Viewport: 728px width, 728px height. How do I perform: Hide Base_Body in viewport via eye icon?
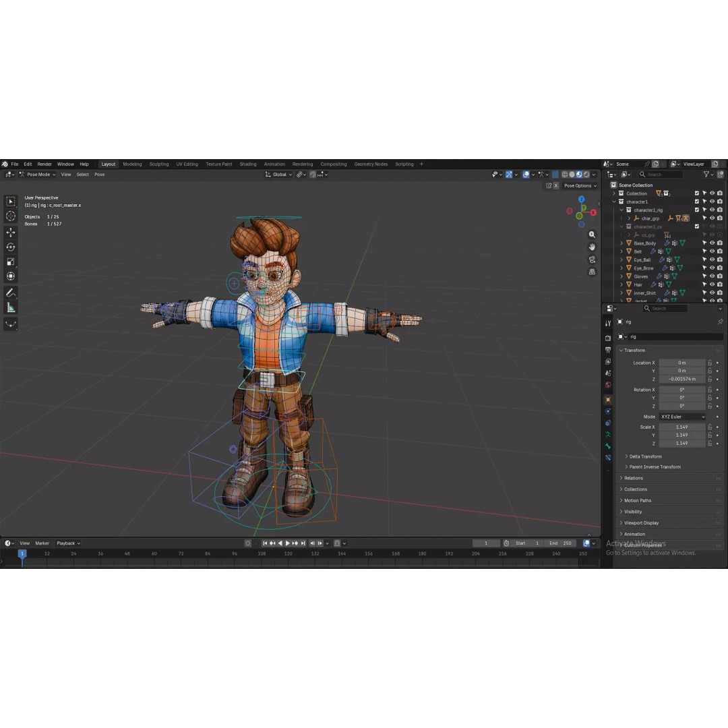pyautogui.click(x=712, y=243)
